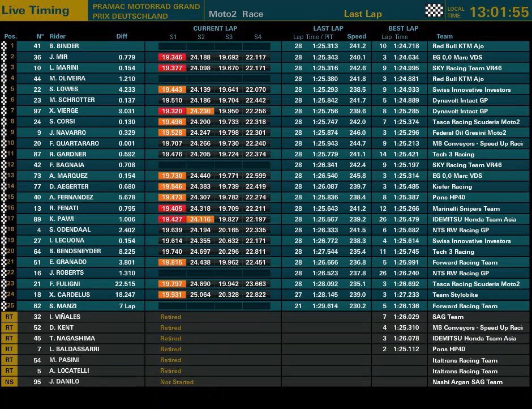Click the Retired status for L. BALDASSARRI

coord(171,349)
